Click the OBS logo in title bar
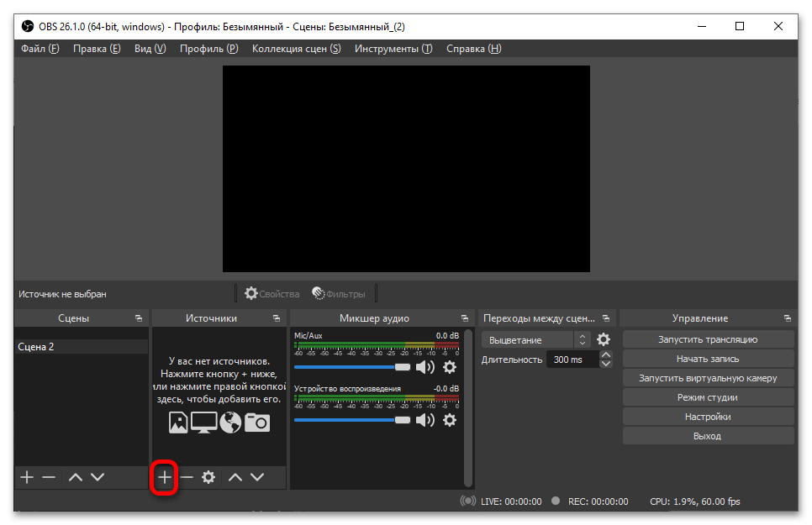This screenshot has width=812, height=525. (28, 26)
